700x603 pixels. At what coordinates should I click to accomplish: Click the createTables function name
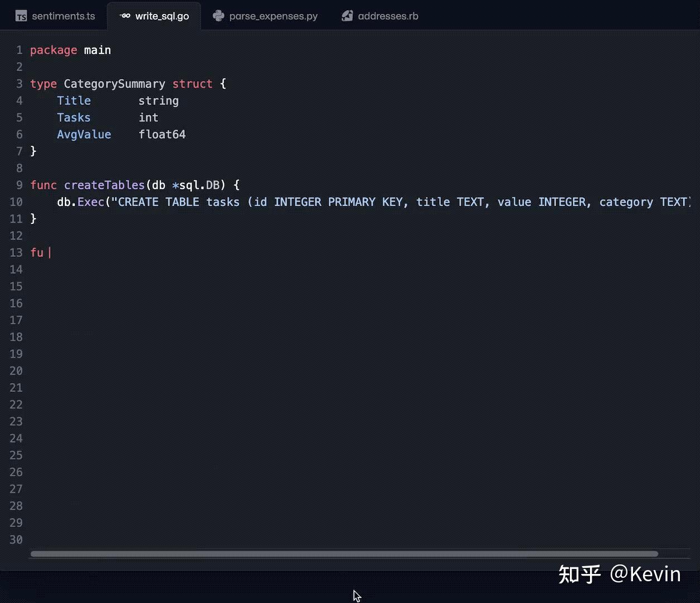(x=104, y=185)
